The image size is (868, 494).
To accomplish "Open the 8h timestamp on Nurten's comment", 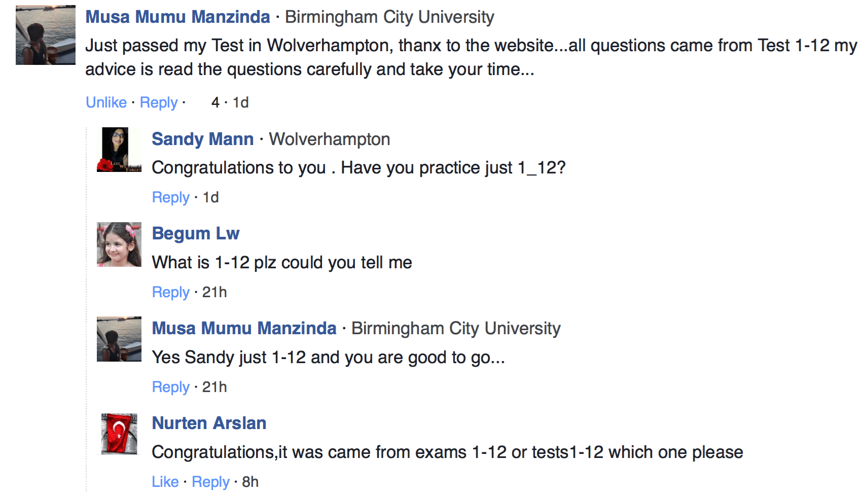I will point(250,482).
